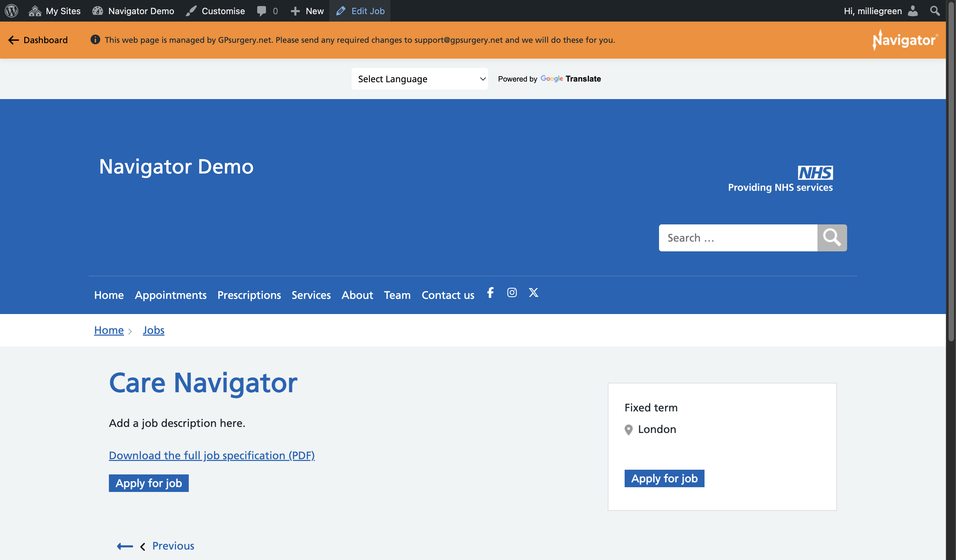Click the Navigator logo in the banner

coord(905,40)
